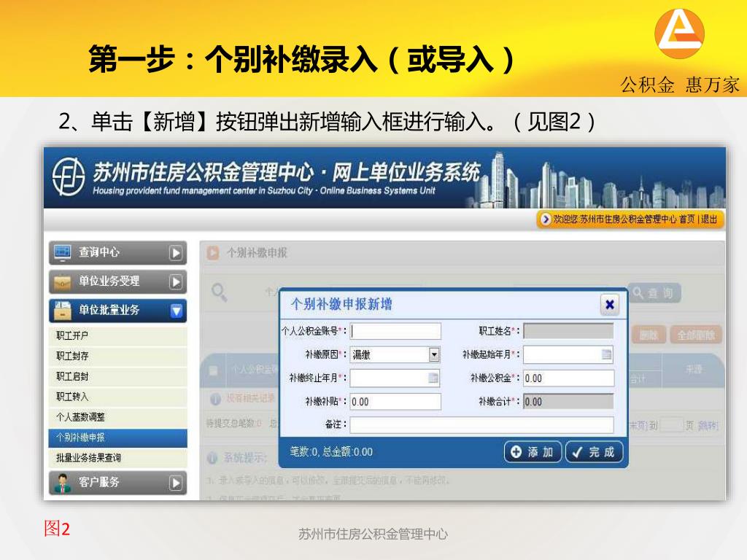Select 职工开户 in the sidebar
Screen dimensions: 747x560
[x=117, y=335]
